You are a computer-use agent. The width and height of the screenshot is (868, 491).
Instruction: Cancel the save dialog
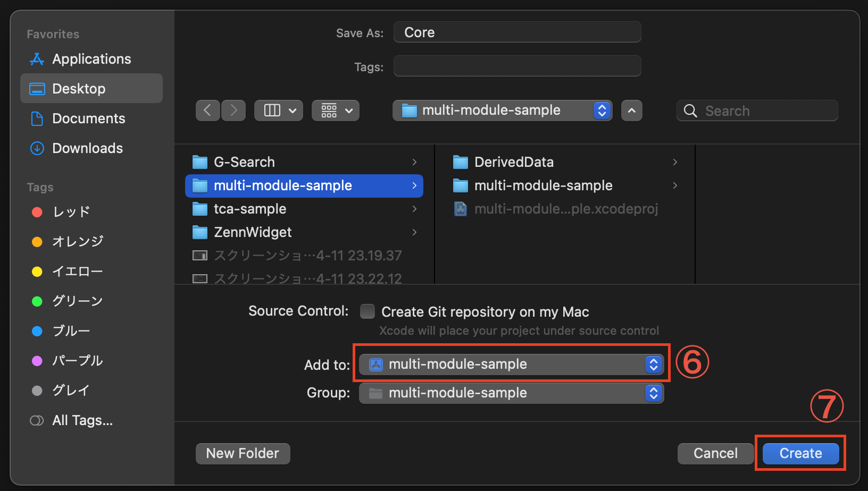pos(715,453)
